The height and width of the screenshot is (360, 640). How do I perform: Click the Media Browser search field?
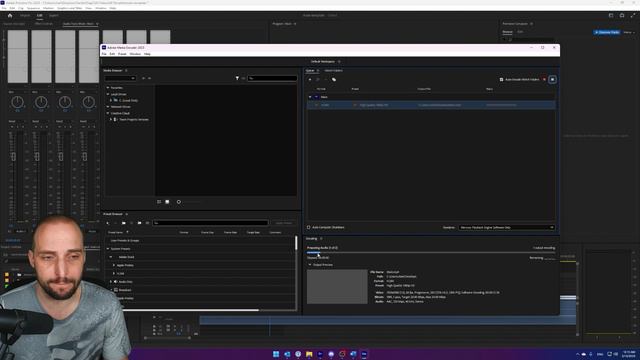click(273, 78)
